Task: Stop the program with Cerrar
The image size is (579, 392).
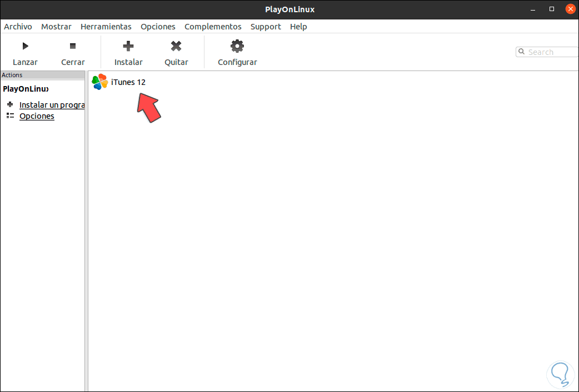Action: [x=73, y=53]
